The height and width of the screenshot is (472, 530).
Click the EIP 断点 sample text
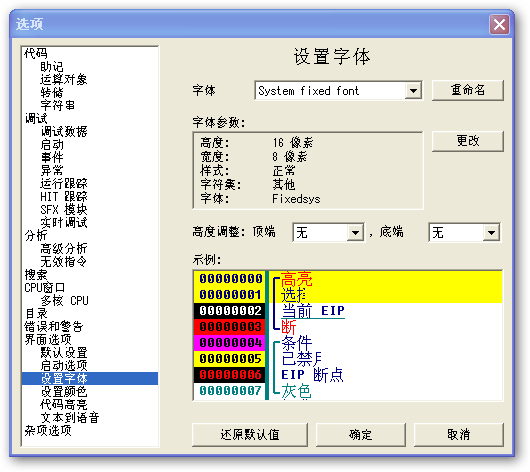pyautogui.click(x=312, y=375)
